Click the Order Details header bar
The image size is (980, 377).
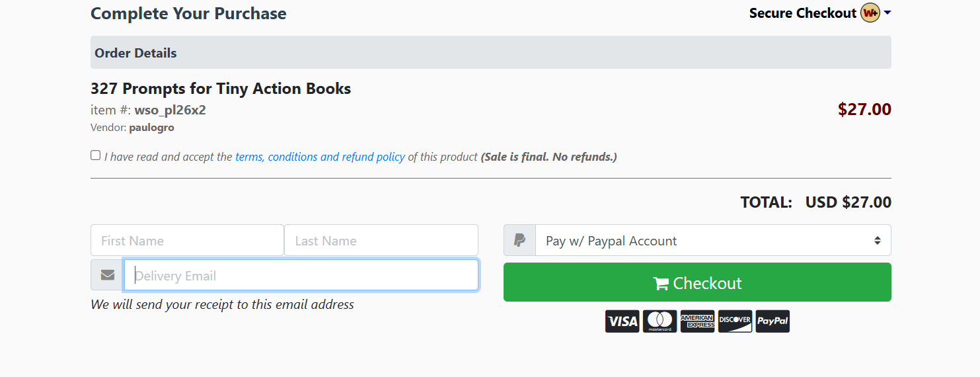pyautogui.click(x=490, y=53)
